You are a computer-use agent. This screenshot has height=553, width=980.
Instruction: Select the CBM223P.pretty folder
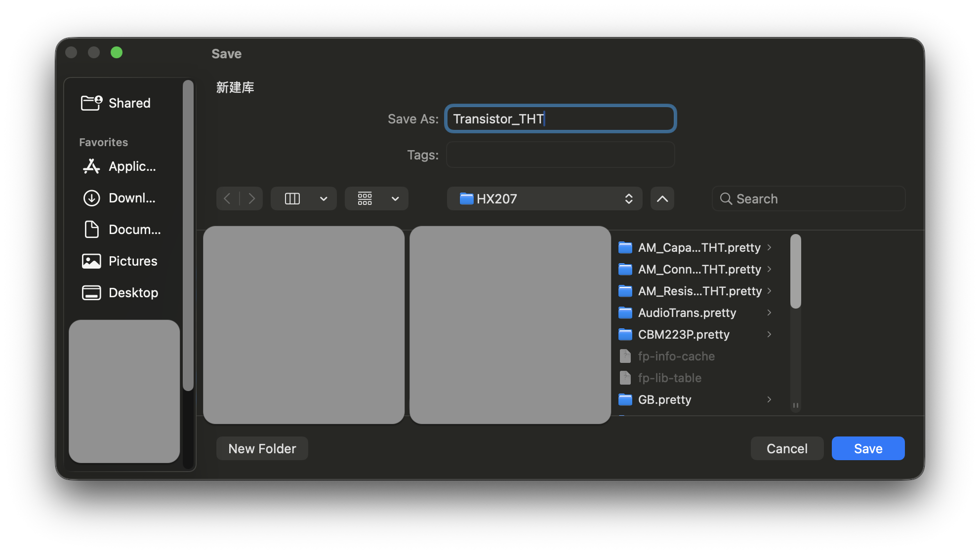[x=684, y=334]
